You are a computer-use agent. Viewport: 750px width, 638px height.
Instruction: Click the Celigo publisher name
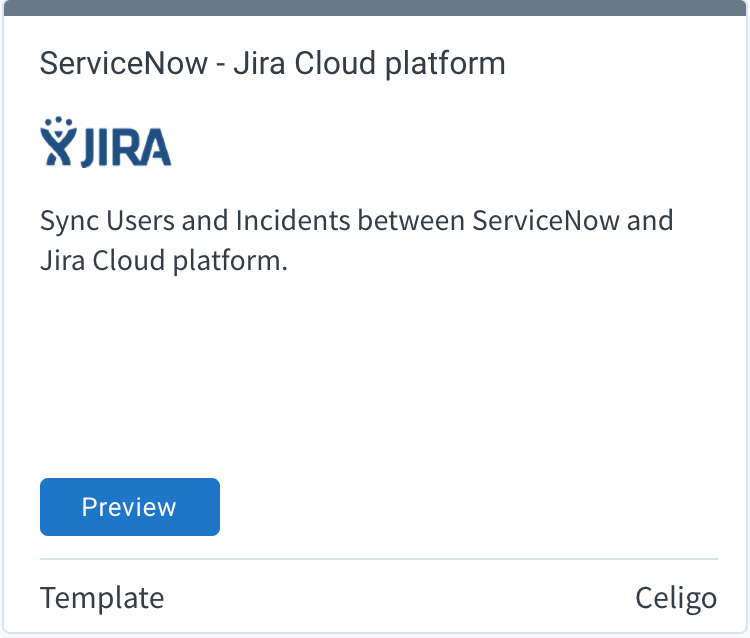[676, 599]
